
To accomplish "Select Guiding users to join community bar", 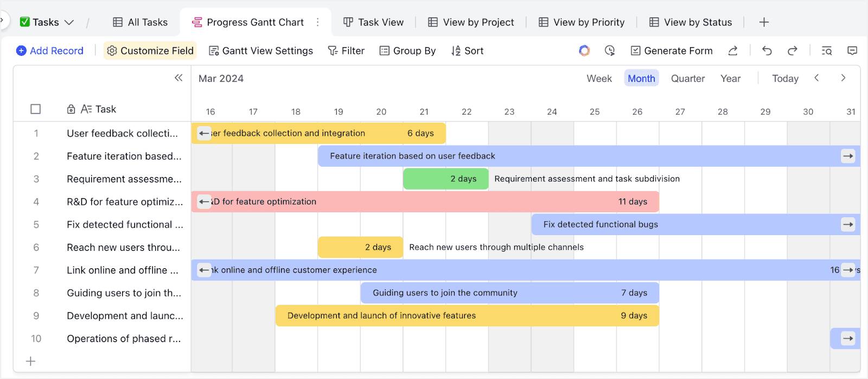I will pos(510,293).
